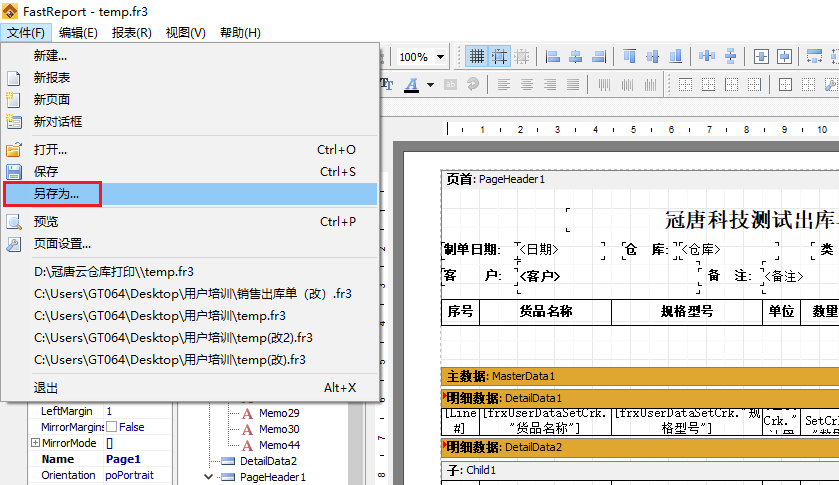Toggle the MirrorMargins checkbox

[111, 427]
